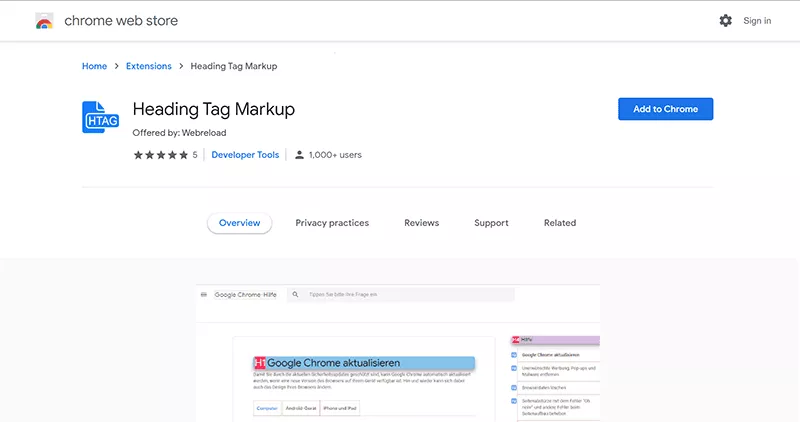Click the Chrome Web Store logo
Image resolution: width=800 pixels, height=422 pixels.
point(44,21)
